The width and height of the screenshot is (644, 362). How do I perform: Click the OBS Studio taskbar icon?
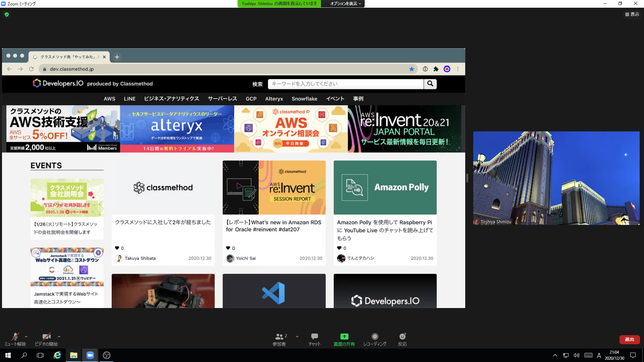coord(107,355)
